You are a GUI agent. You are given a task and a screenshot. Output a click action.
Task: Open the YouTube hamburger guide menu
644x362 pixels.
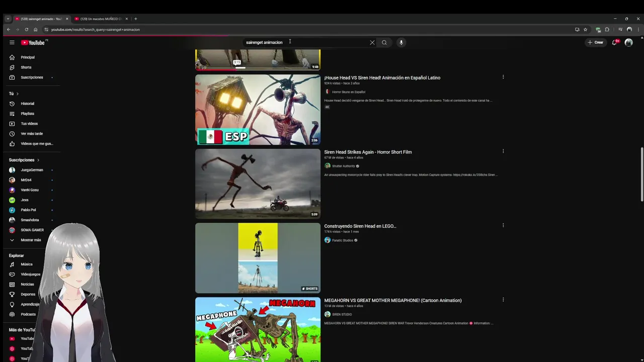[12, 43]
